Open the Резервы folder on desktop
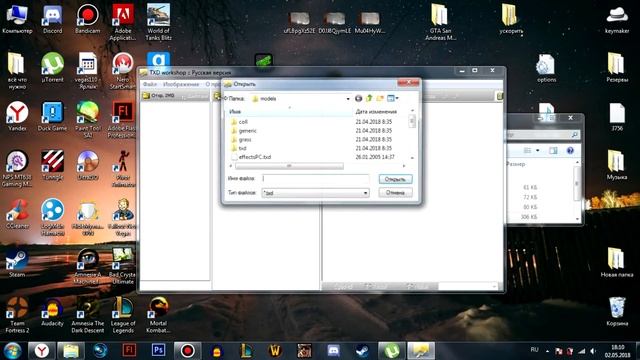 coord(617,68)
